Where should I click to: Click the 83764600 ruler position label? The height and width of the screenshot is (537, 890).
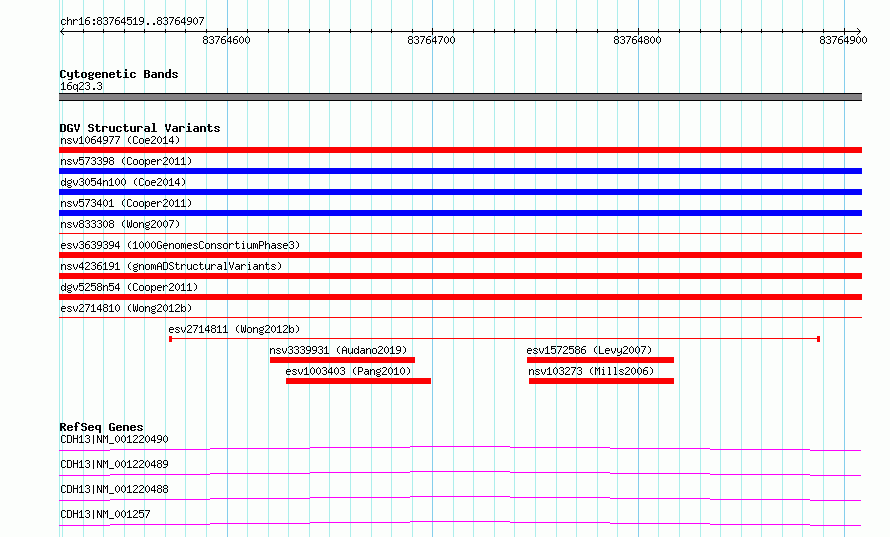[226, 40]
